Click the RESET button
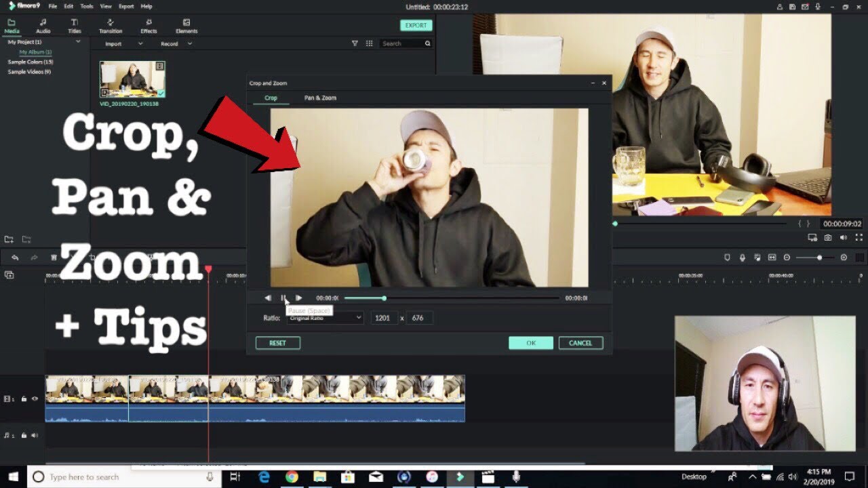 click(278, 343)
